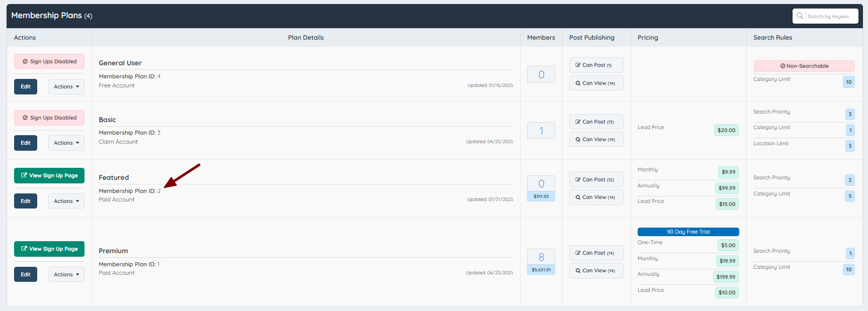Click Premium Search Priority value 1
Screen dimensions: 868x311
point(850,253)
